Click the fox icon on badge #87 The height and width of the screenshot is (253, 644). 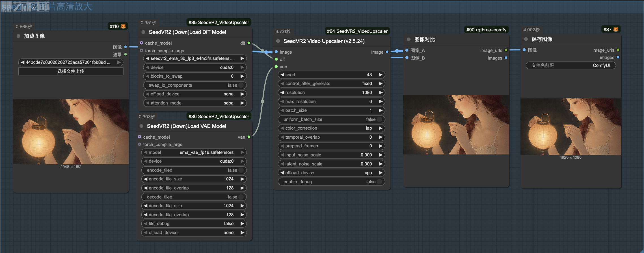point(615,29)
